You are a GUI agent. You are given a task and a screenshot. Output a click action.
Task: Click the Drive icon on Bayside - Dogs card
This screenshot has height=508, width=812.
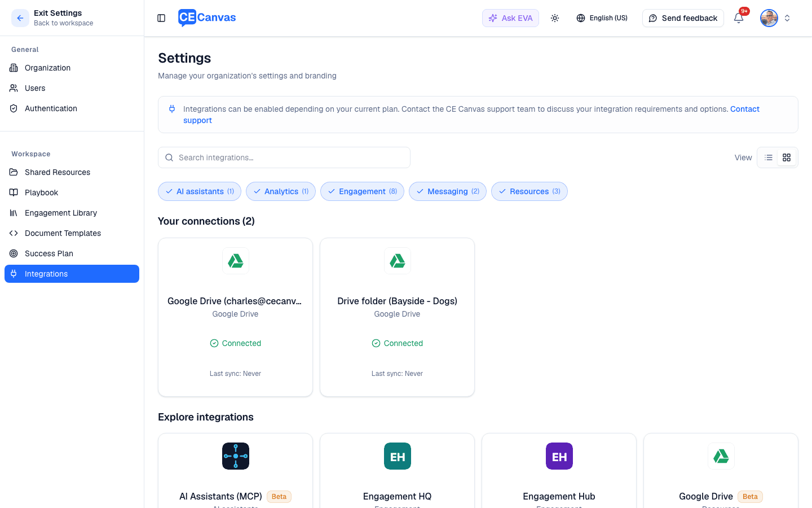[398, 261]
